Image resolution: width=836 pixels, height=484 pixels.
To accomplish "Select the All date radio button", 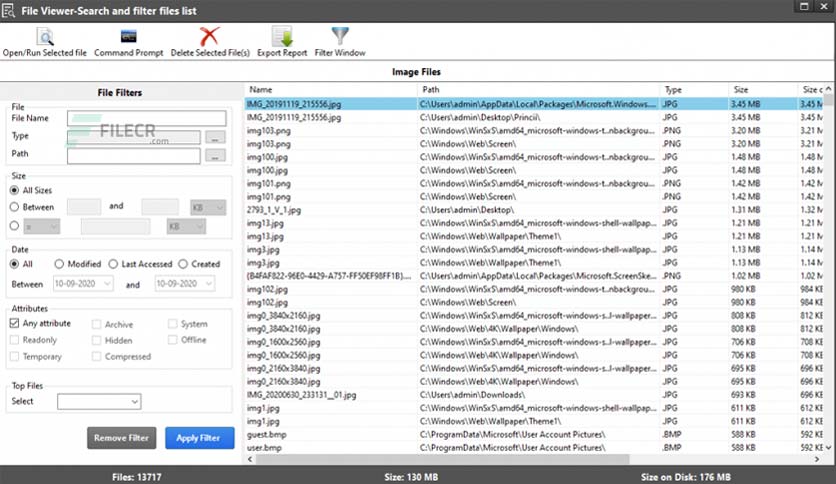I will [x=14, y=264].
